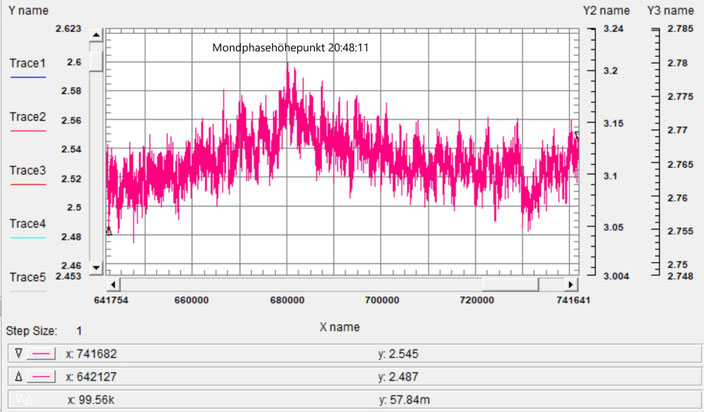Click the pink Trace2 color line
Image resolution: width=704 pixels, height=412 pixels.
[x=28, y=131]
